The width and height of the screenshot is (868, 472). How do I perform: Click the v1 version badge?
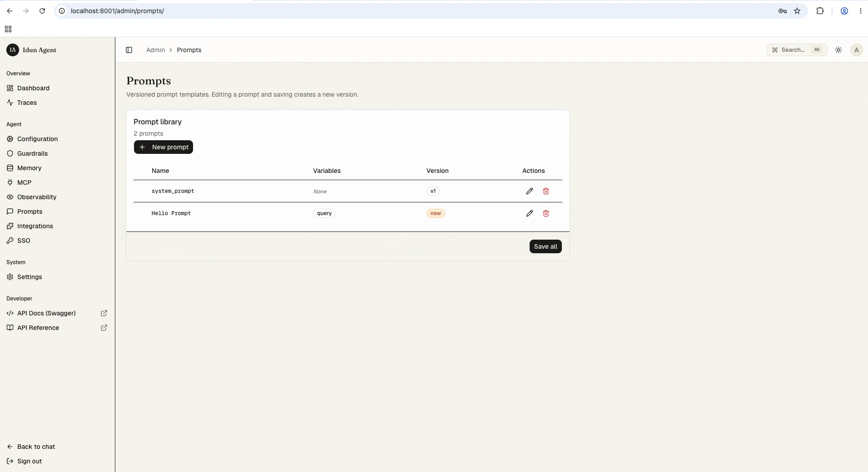click(433, 191)
